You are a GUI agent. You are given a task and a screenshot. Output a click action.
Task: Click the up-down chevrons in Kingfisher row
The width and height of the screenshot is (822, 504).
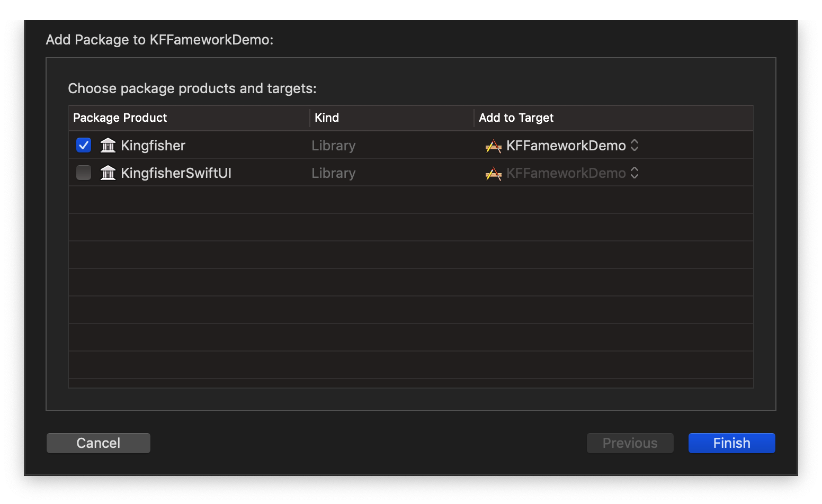[635, 146]
